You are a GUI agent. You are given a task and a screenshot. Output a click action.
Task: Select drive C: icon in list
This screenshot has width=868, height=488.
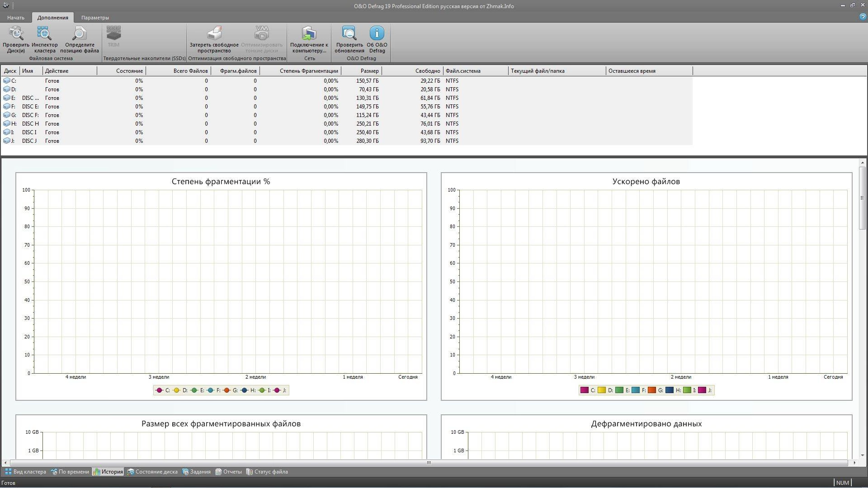pos(7,81)
